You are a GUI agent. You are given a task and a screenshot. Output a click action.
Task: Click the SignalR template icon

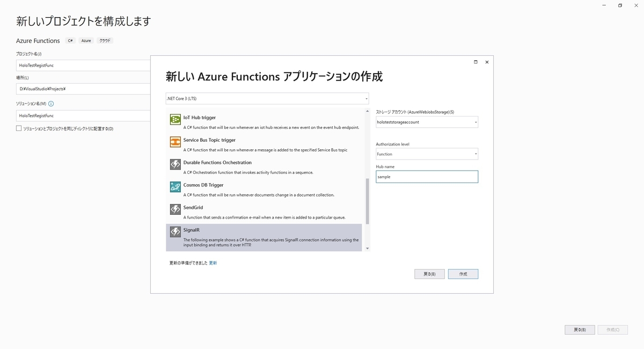tap(175, 232)
